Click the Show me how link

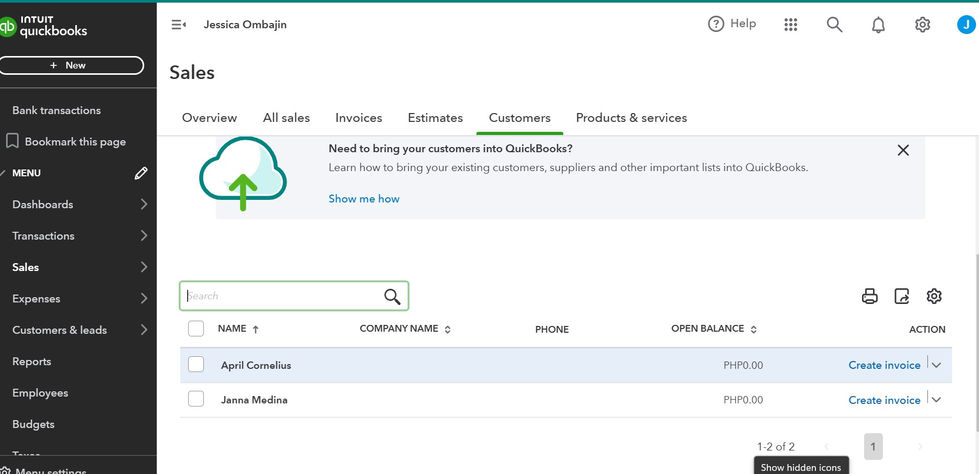pyautogui.click(x=364, y=199)
